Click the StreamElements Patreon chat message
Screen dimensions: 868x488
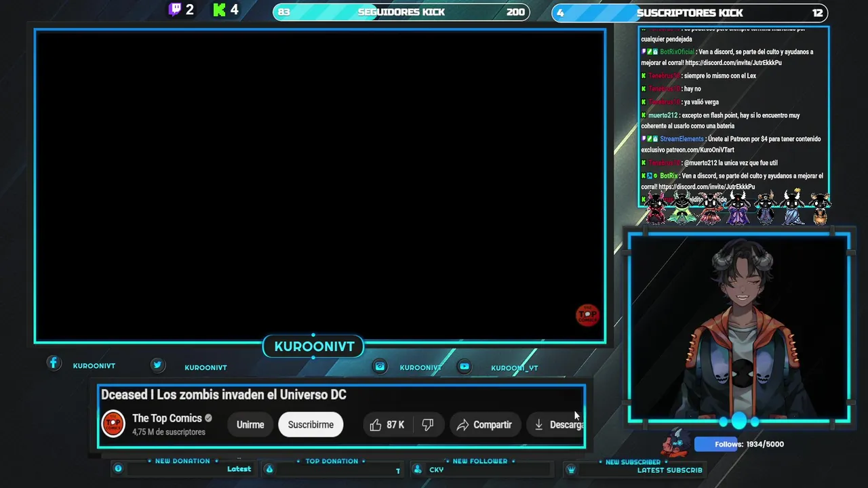(732, 144)
